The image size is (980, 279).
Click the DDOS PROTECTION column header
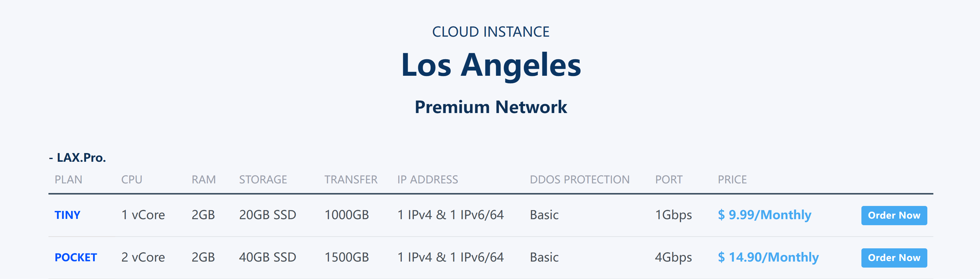coord(579,179)
